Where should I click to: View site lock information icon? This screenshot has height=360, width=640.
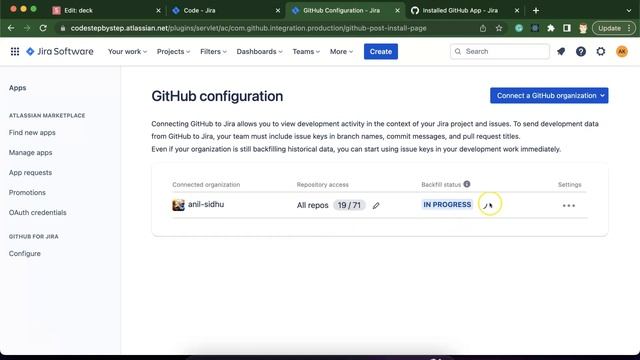(x=62, y=28)
